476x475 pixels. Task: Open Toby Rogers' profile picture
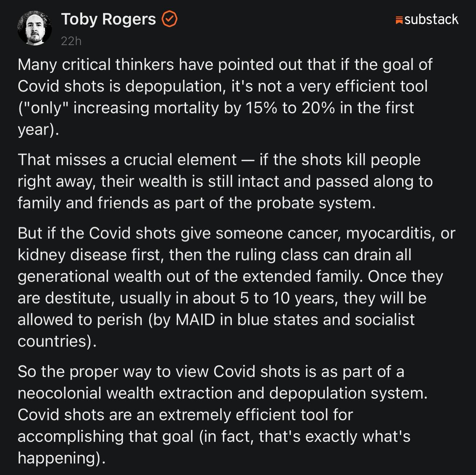point(35,28)
